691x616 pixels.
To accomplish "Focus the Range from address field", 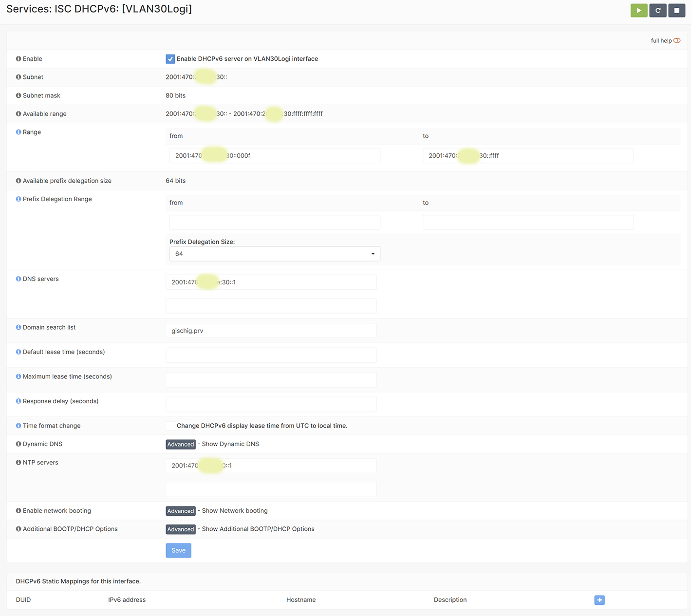I will click(x=275, y=156).
